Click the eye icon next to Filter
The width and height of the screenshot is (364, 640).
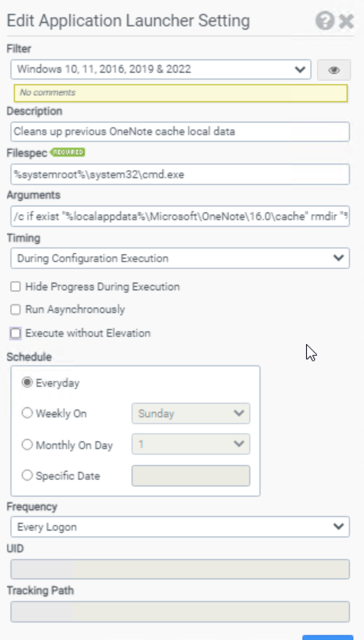[x=334, y=70]
